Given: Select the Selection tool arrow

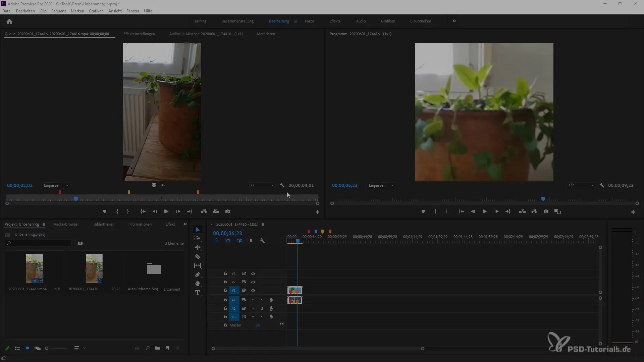Looking at the screenshot, I should (198, 230).
